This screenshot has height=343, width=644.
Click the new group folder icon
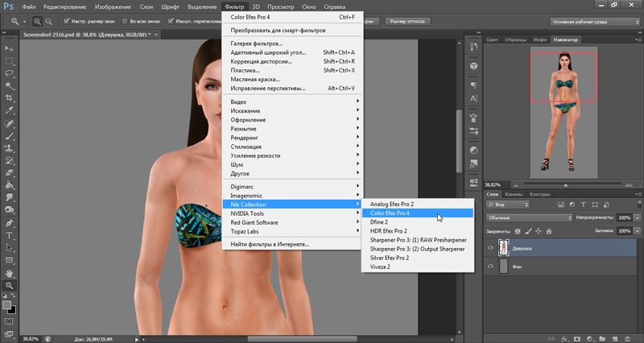602,339
